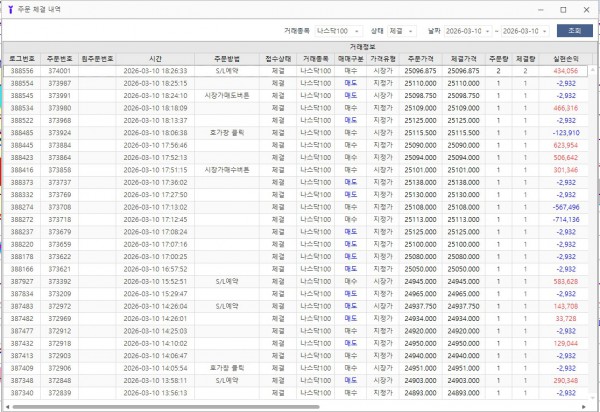Sort by the 로그번호 column header
Image resolution: width=600 pixels, height=412 pixels.
[x=22, y=59]
